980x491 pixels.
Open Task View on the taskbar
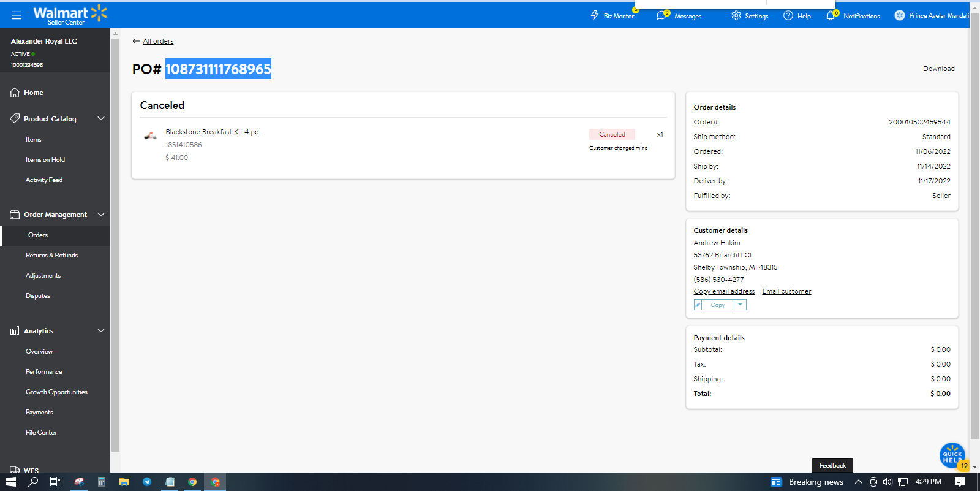[x=55, y=482]
